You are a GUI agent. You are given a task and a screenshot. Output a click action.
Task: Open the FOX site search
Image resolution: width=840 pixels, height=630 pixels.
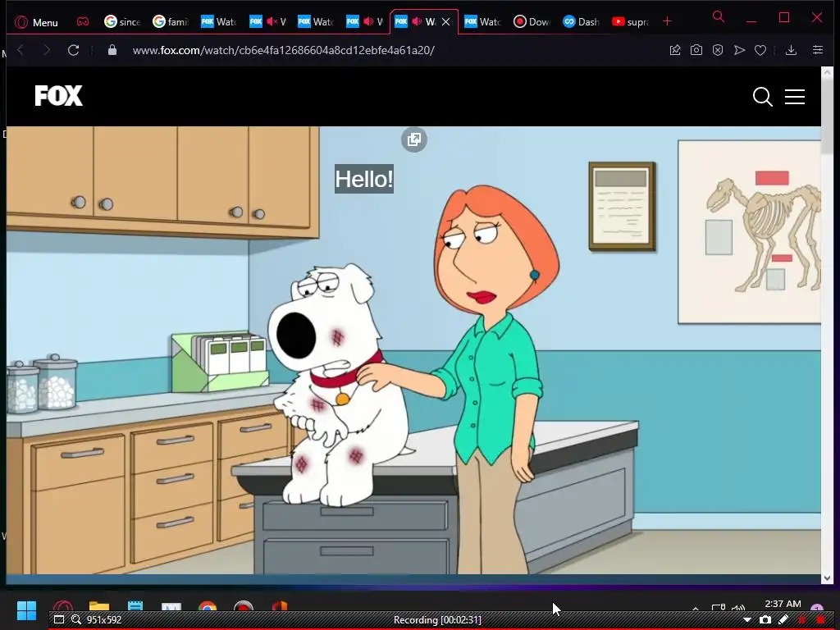[x=762, y=97]
